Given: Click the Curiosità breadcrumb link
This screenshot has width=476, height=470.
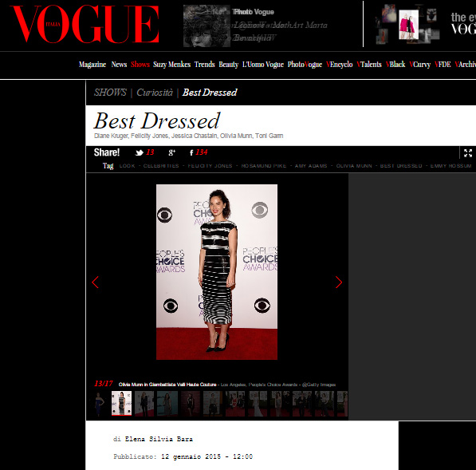Looking at the screenshot, I should click(155, 93).
